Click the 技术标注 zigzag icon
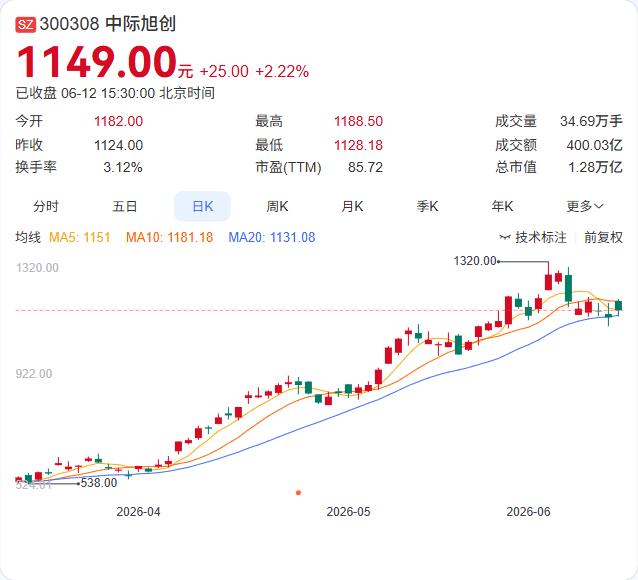Screen dimensions: 638x580 (505, 237)
